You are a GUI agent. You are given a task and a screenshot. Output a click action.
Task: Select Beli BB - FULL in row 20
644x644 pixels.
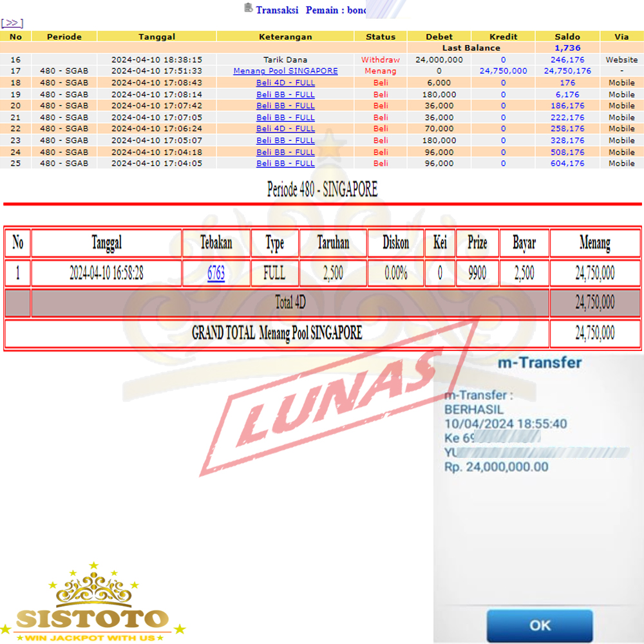tap(285, 106)
